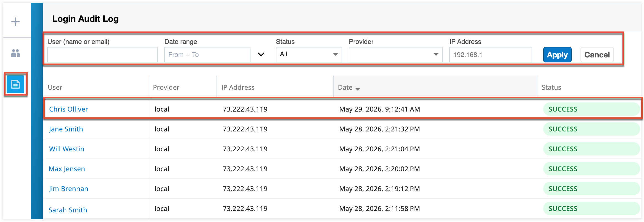Open the Login Audit Log document icon
644x222 pixels.
pyautogui.click(x=15, y=84)
